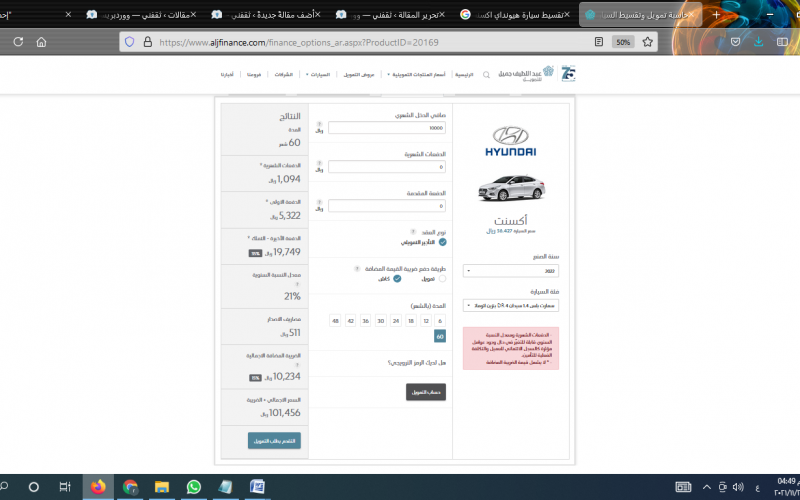Click the website search magnifier icon
Image resolution: width=800 pixels, height=500 pixels.
486,74
